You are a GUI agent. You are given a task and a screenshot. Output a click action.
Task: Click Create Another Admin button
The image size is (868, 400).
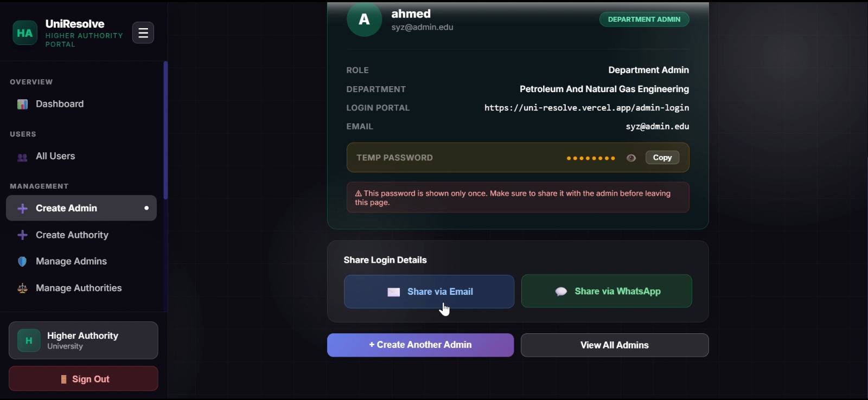click(420, 345)
